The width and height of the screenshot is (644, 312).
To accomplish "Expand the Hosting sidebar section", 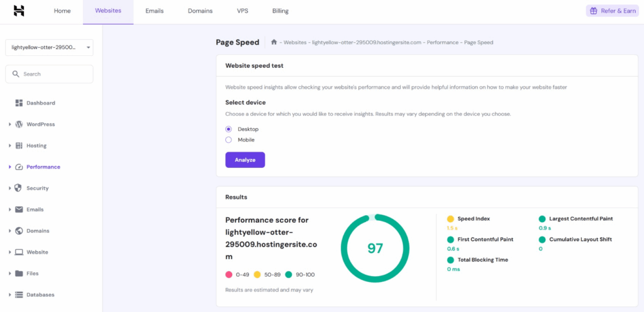I will [x=10, y=146].
